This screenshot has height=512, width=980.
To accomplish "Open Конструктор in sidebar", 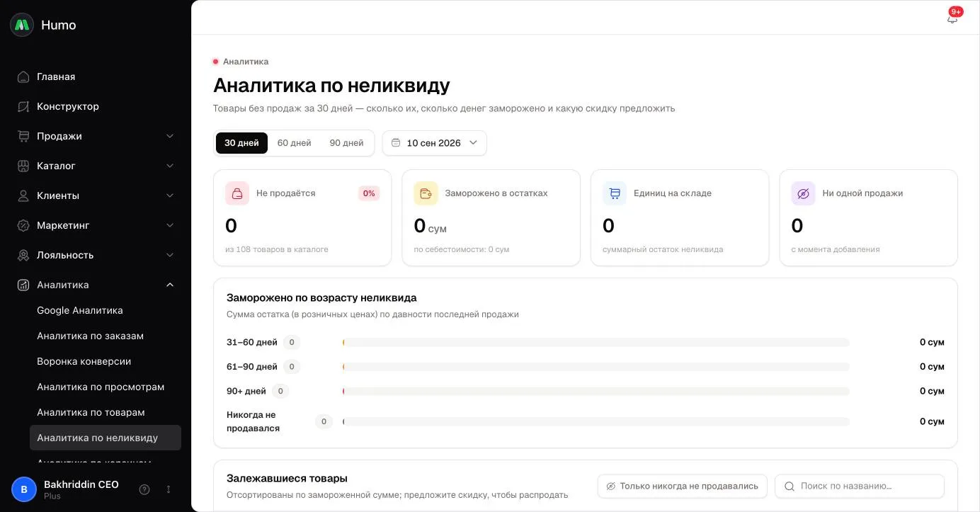I will click(x=96, y=106).
